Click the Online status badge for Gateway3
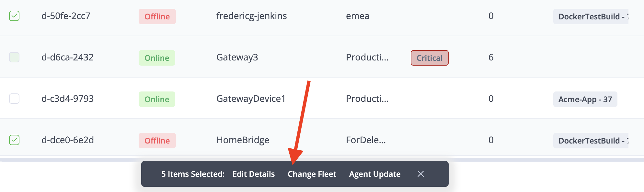This screenshot has width=644, height=192. [157, 58]
